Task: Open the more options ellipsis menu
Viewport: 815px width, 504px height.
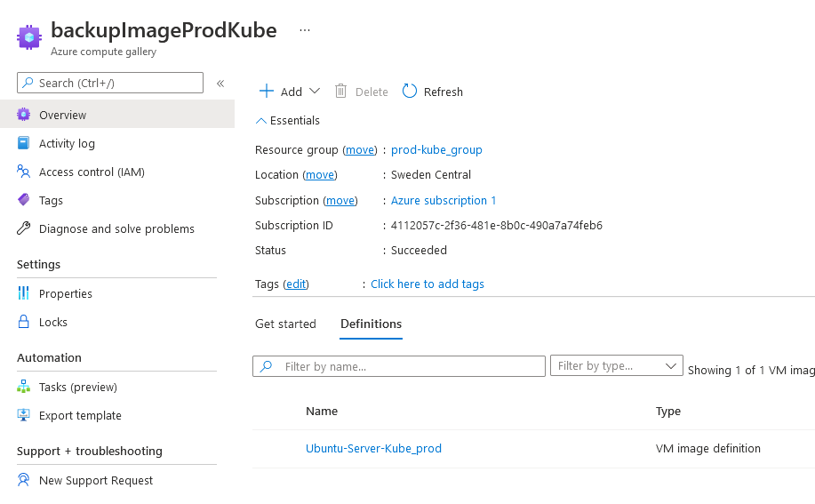Action: coord(305,30)
